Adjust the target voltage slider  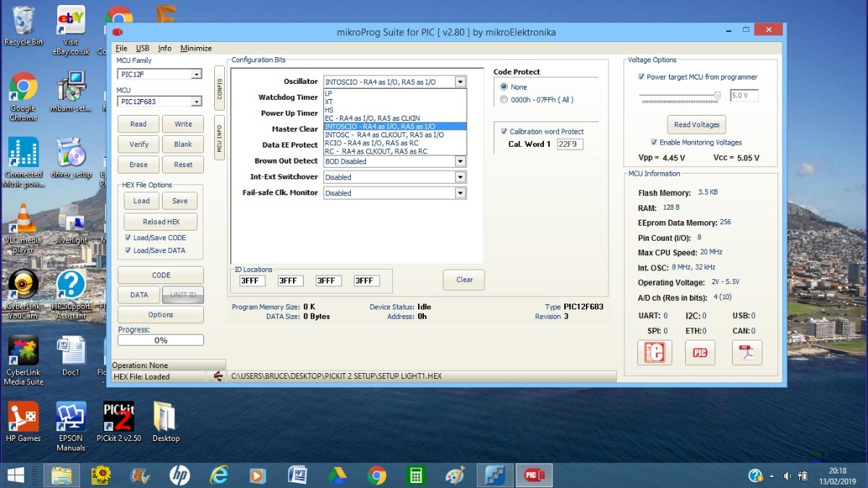coord(717,95)
